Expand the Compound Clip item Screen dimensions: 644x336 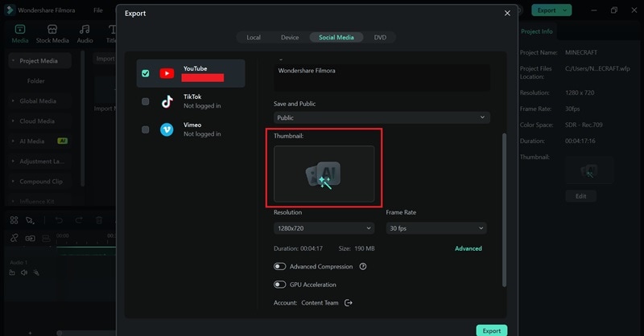pyautogui.click(x=13, y=182)
